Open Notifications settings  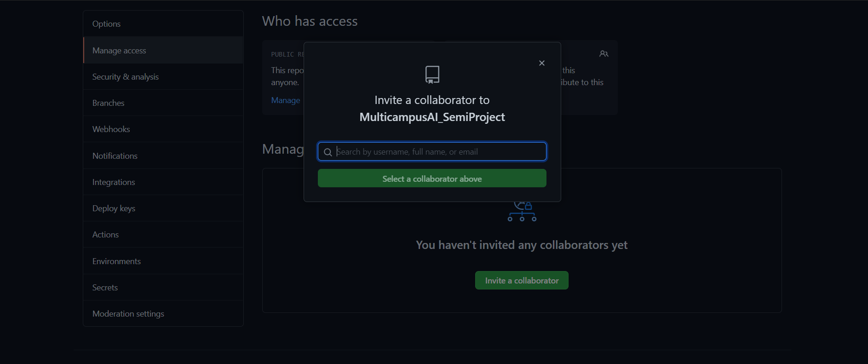[163, 156]
